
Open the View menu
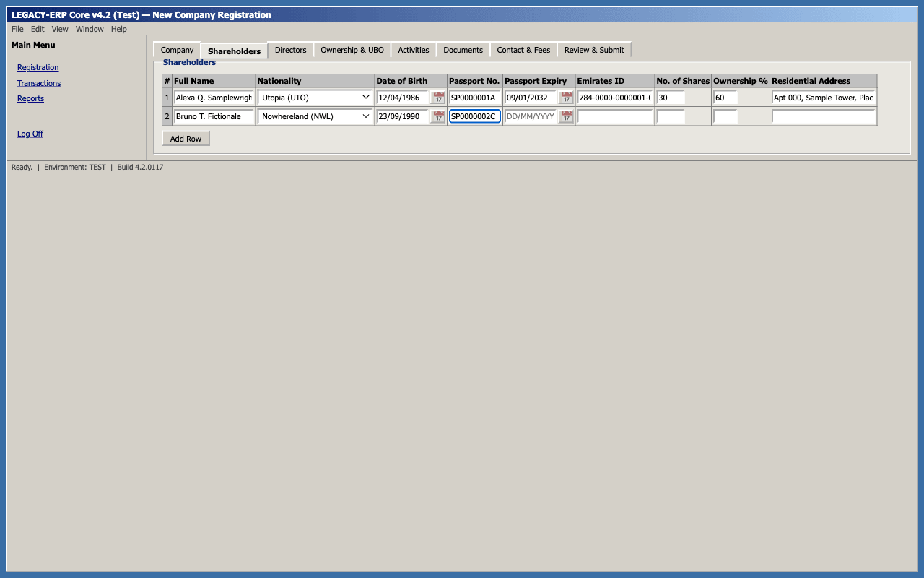60,29
